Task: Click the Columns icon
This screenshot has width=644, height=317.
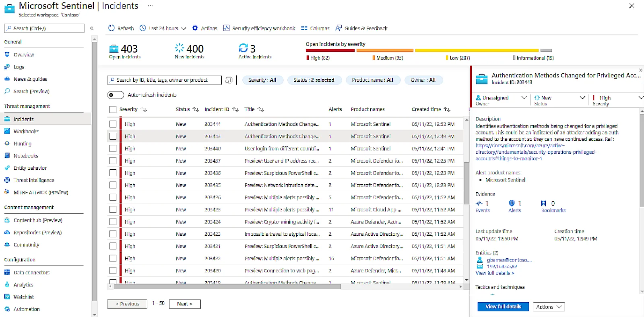Action: [x=304, y=28]
